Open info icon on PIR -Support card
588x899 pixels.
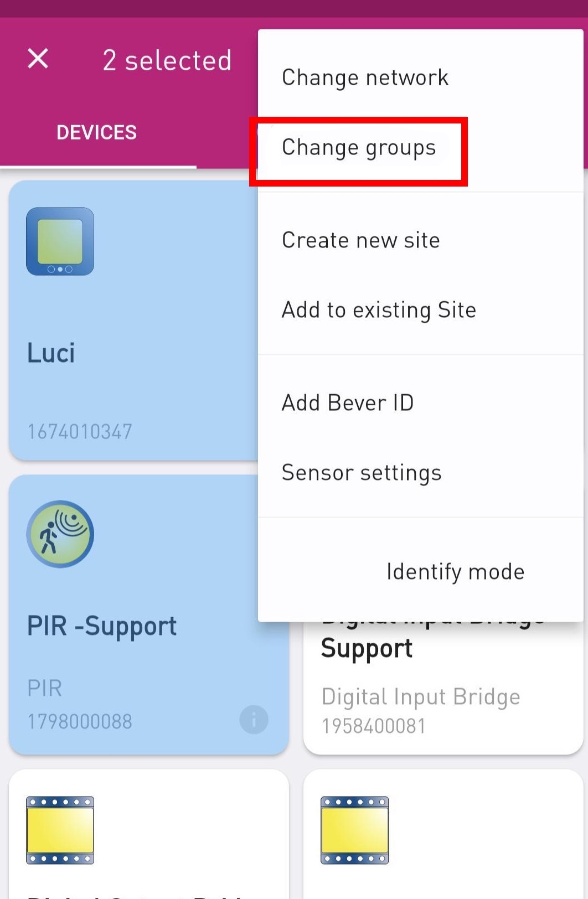(x=254, y=720)
